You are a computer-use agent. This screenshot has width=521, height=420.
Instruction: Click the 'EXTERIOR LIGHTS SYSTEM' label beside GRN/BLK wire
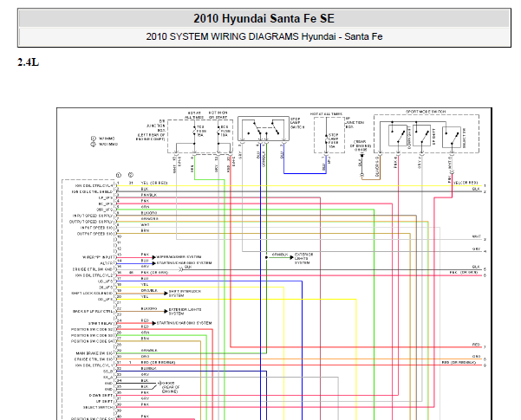[x=303, y=259]
